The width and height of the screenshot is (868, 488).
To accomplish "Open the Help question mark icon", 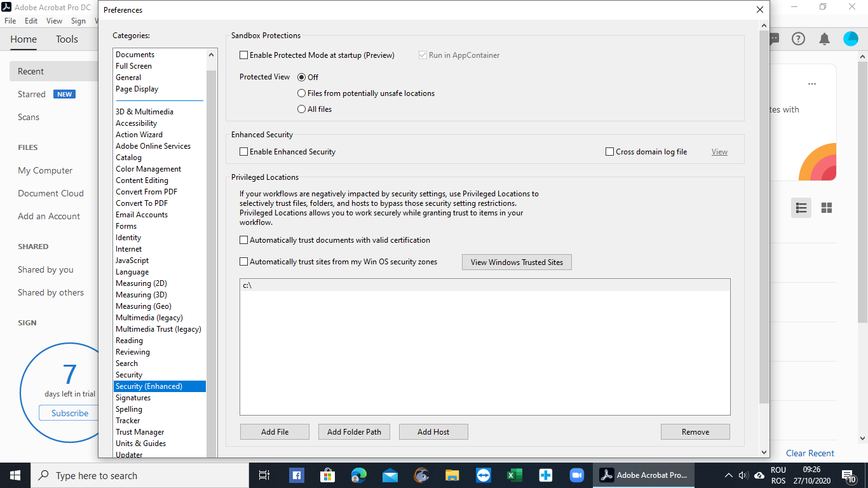I will [798, 39].
